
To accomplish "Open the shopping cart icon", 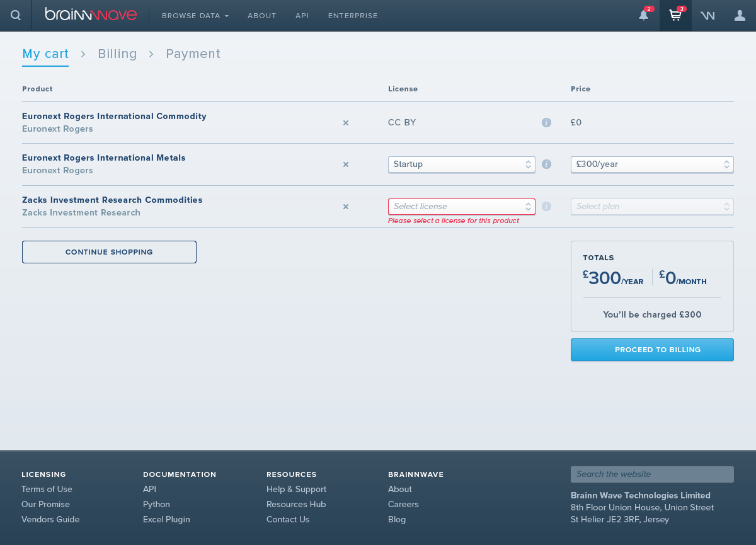I will click(x=675, y=15).
